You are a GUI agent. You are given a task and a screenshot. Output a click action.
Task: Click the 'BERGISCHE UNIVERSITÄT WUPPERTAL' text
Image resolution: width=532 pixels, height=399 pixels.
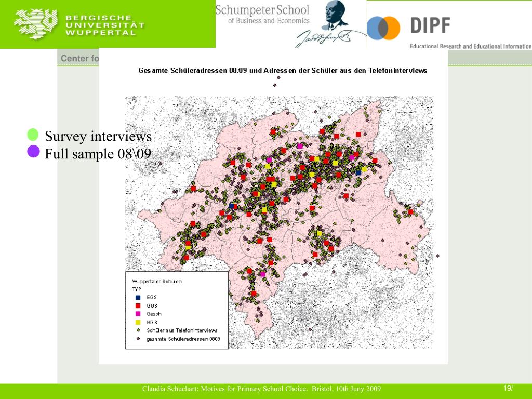[x=105, y=25]
